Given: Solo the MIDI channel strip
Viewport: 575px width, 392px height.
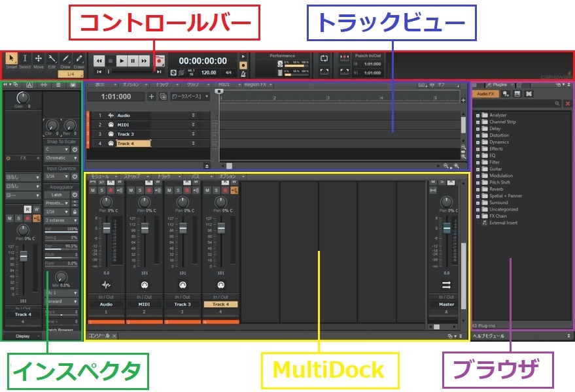Looking at the screenshot, I should [140, 191].
